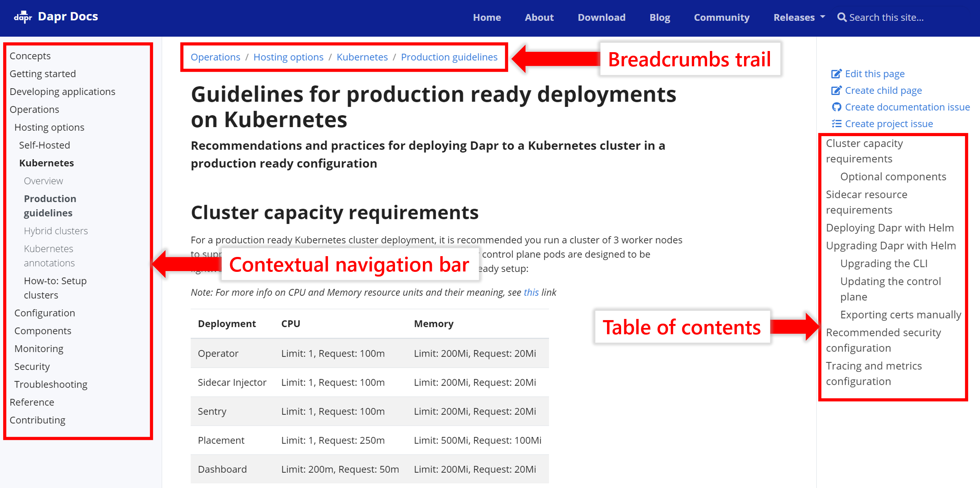Image resolution: width=980 pixels, height=488 pixels.
Task: Open How-to: Setup clusters in sidebar
Action: 55,288
